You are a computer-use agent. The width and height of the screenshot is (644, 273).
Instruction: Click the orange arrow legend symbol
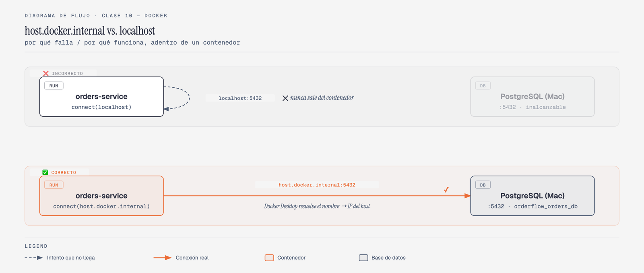[x=163, y=258]
